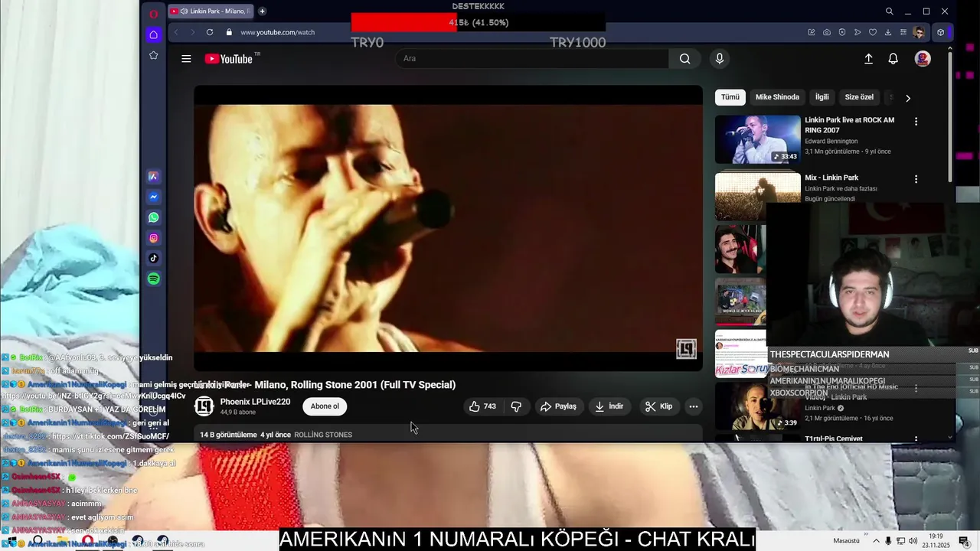Select the Tümü filter chip
Screen dimensions: 980x551
(x=730, y=97)
